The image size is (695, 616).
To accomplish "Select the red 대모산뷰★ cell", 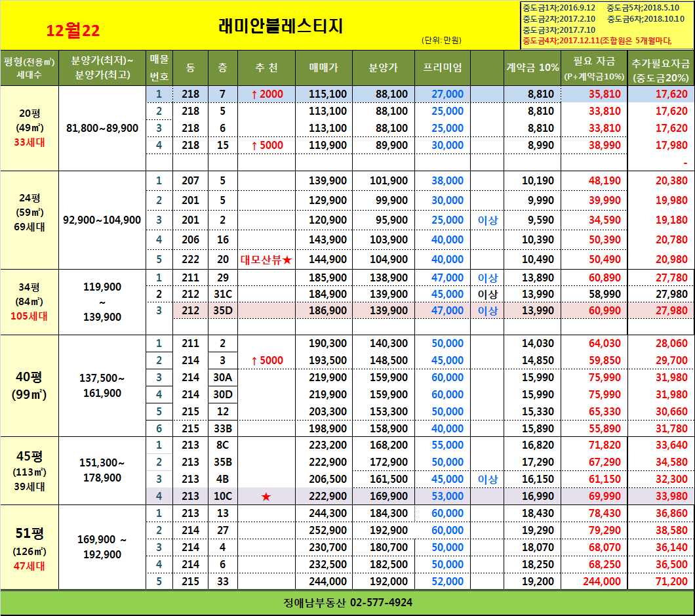I will [266, 260].
